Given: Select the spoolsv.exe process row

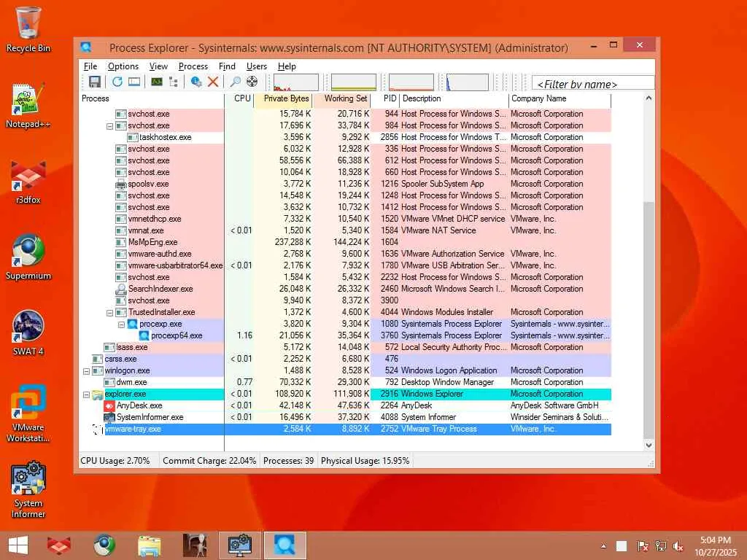Looking at the screenshot, I should 345,184.
